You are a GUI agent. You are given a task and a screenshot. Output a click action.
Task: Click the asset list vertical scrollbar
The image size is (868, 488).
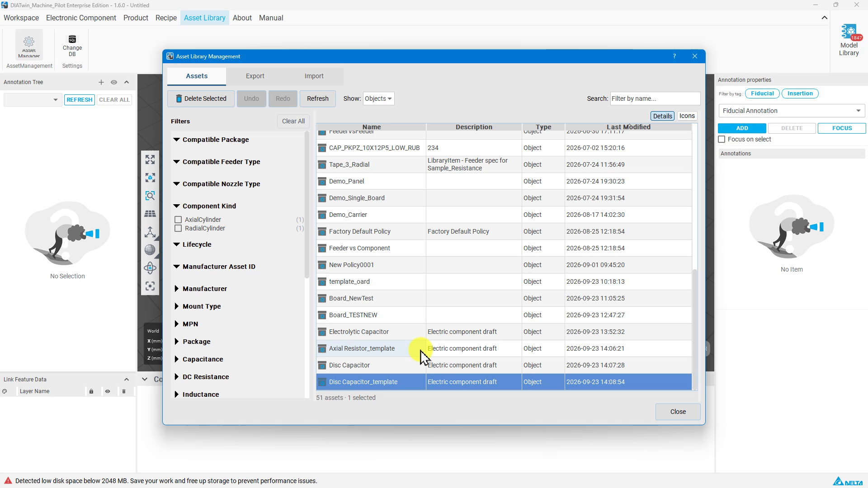695,330
